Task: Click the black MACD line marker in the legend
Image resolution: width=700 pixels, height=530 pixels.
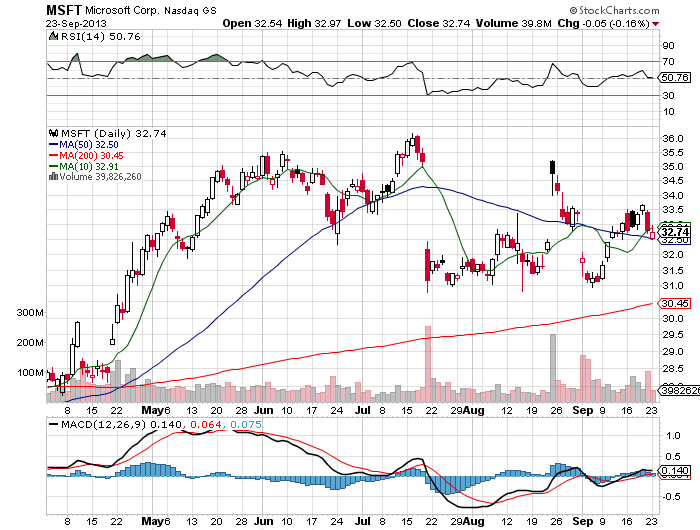Action: click(x=54, y=424)
